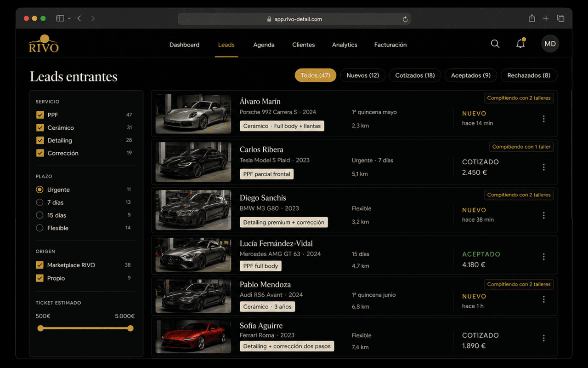Viewport: 588px width, 368px height.
Task: Open more options for Lucía Fernández-Vidal
Action: [543, 257]
